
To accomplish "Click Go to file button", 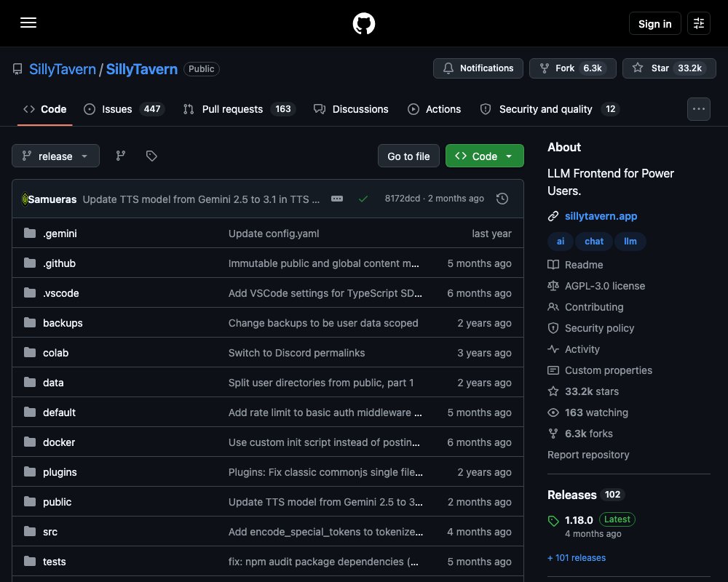I will click(x=408, y=156).
